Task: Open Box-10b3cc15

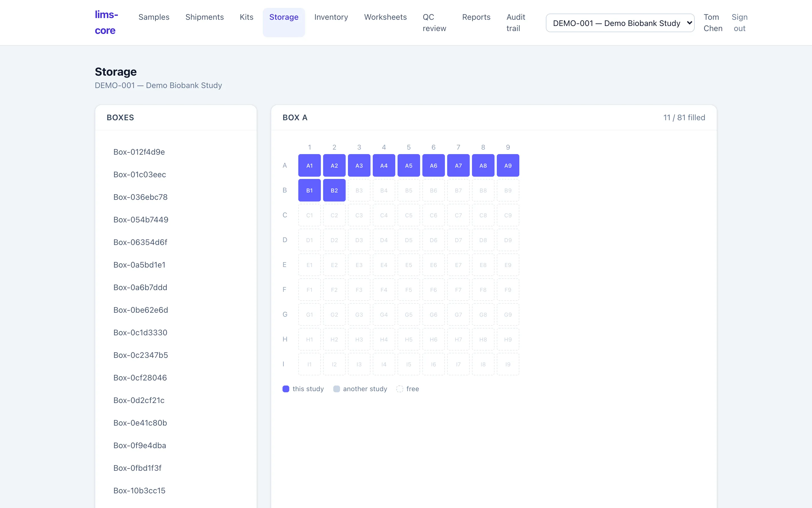Action: point(175,491)
